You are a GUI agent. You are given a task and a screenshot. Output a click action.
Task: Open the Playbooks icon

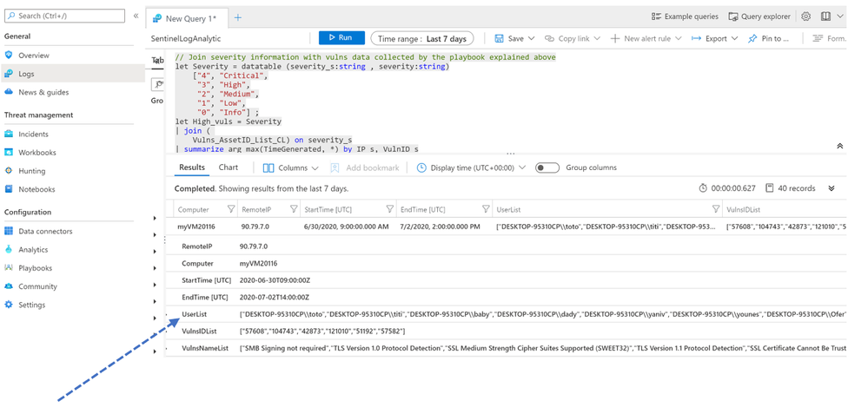click(9, 267)
